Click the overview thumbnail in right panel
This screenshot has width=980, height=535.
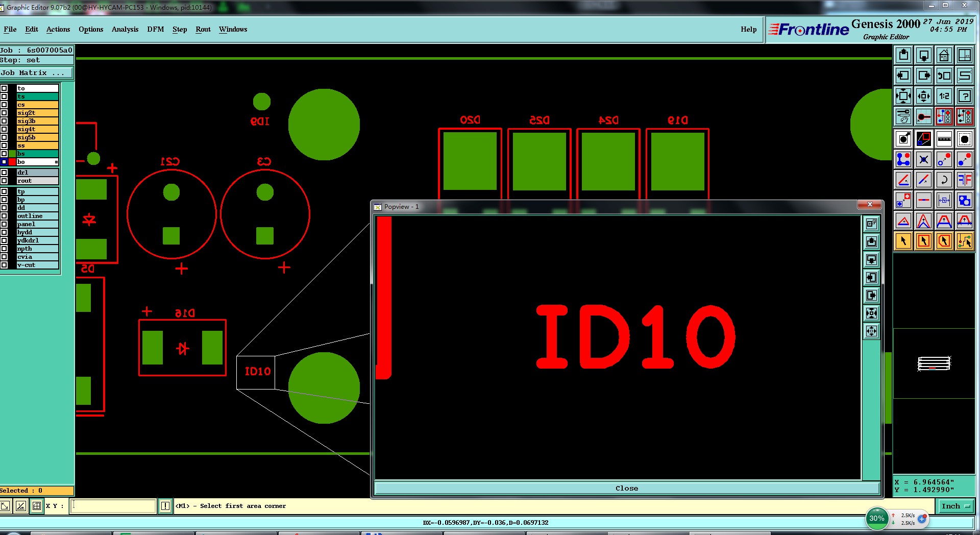click(934, 363)
